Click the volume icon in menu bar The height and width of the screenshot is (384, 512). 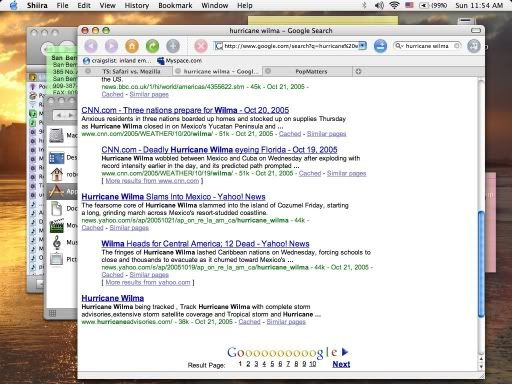[x=379, y=5]
